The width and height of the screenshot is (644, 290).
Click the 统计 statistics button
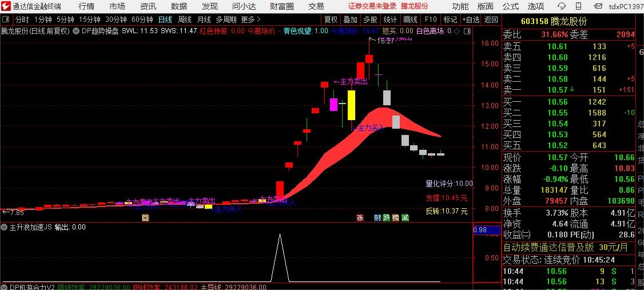[390, 19]
